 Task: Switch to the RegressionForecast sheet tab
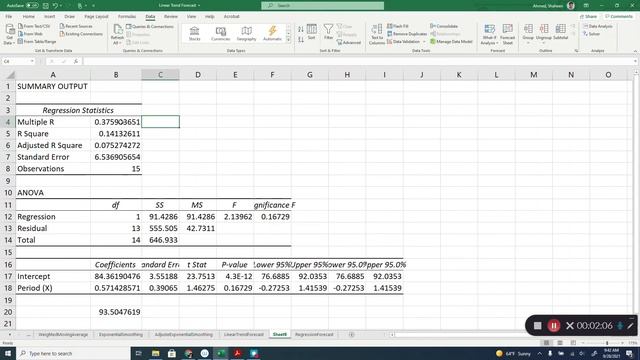tap(314, 334)
